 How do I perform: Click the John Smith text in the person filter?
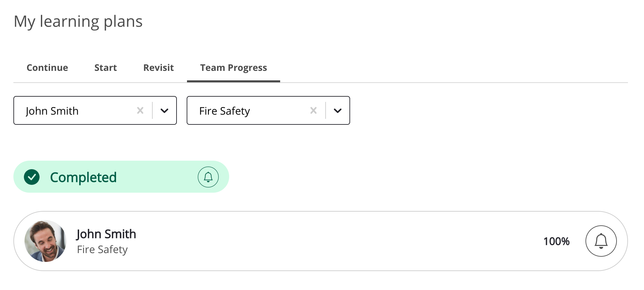click(x=52, y=111)
